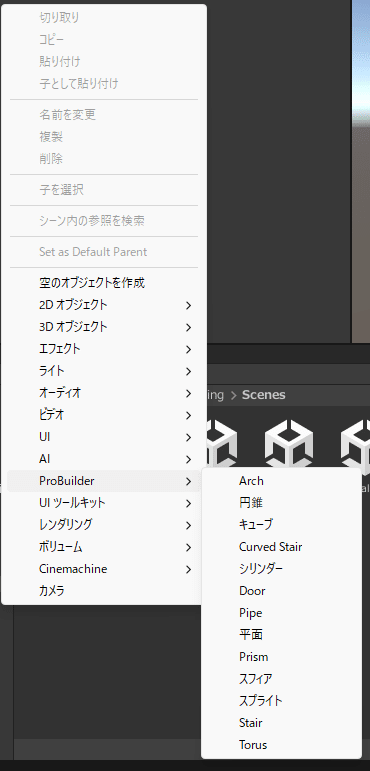Open the 2D オブジェクト submenu
370x771 pixels.
coord(103,305)
